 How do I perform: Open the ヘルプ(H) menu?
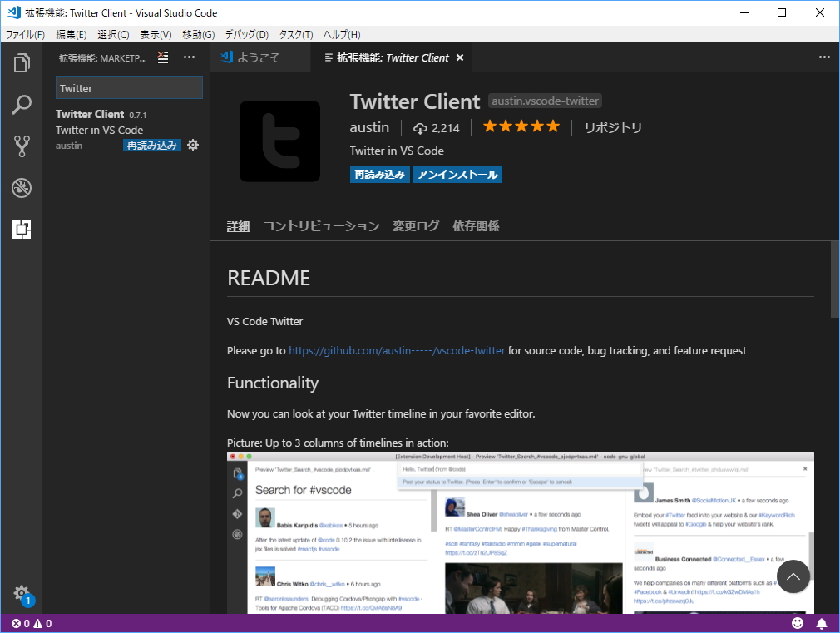click(x=342, y=35)
